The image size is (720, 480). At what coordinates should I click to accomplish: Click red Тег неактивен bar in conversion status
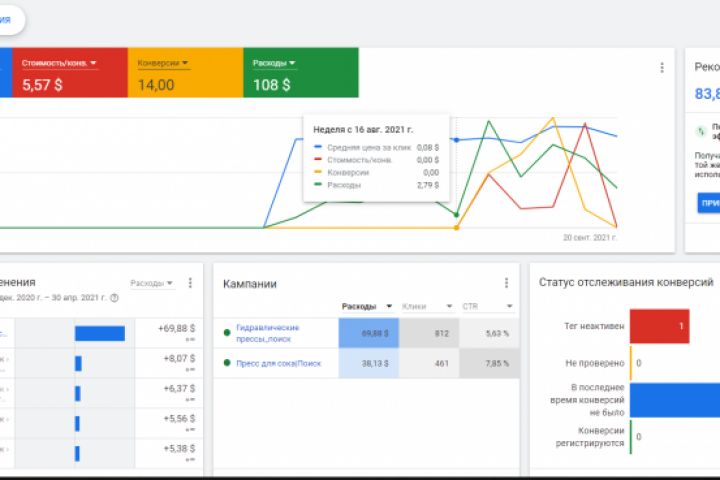659,326
